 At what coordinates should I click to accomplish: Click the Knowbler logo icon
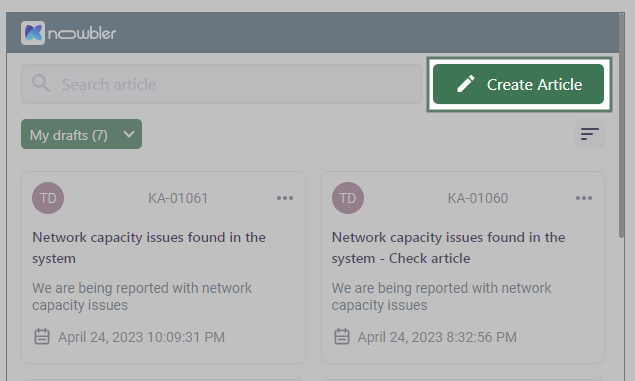33,33
